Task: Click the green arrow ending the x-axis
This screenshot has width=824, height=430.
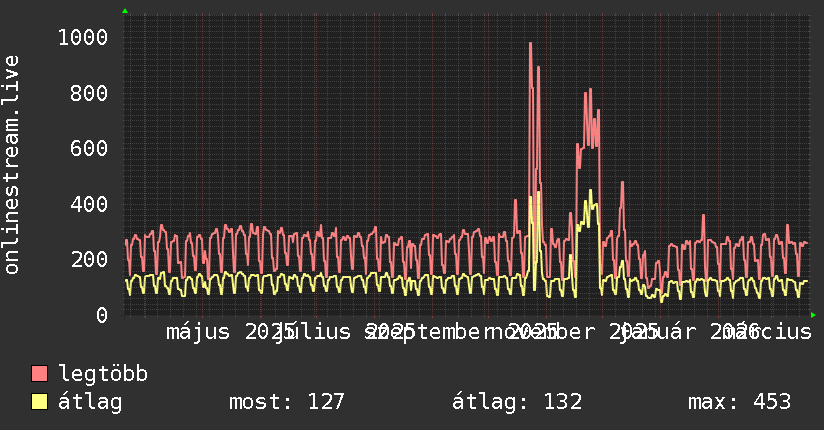Action: pos(813,315)
